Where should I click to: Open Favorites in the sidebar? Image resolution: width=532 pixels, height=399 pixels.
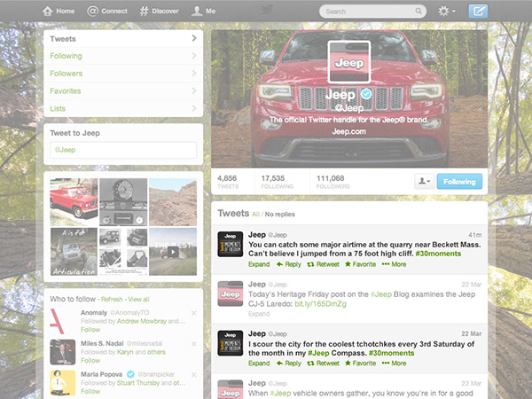coord(123,91)
